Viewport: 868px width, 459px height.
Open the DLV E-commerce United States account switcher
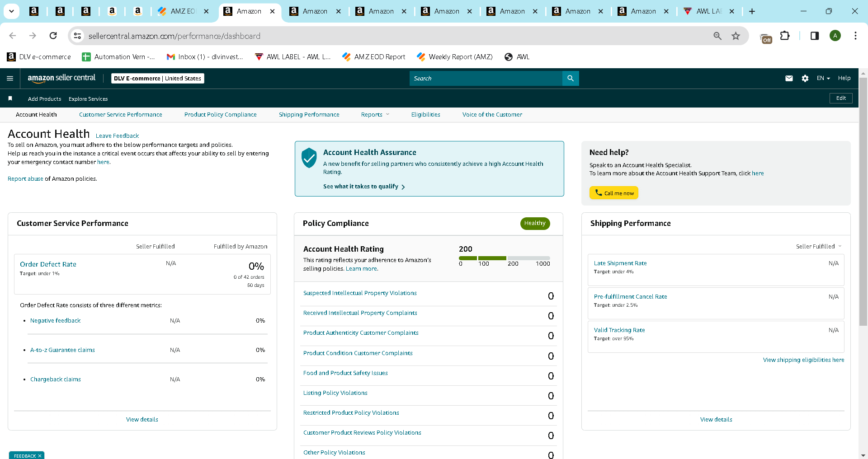(x=158, y=78)
